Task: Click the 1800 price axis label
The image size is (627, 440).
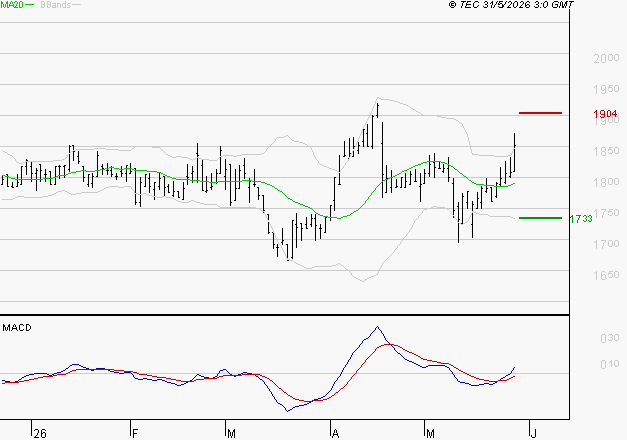Action: pos(606,182)
